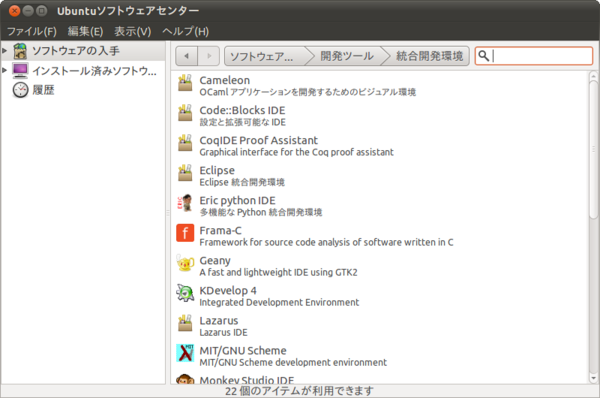Open the 編集(E) menu
This screenshot has width=600, height=398.
coord(85,31)
